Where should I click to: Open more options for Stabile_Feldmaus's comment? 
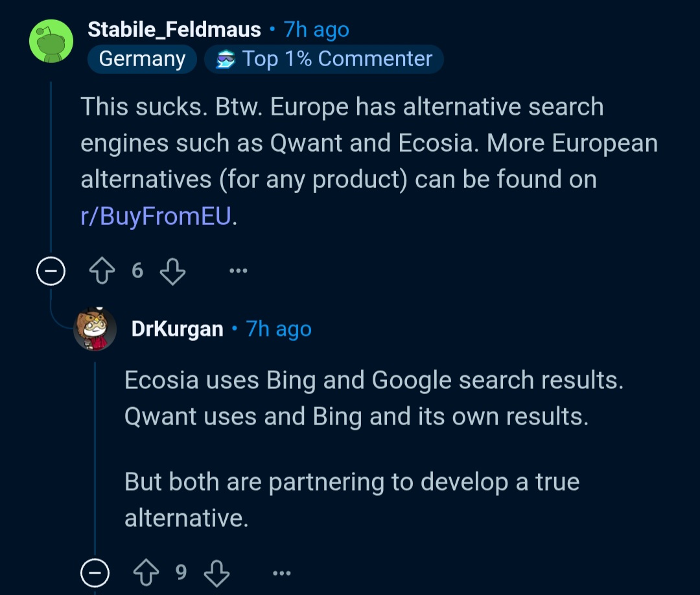(x=238, y=270)
